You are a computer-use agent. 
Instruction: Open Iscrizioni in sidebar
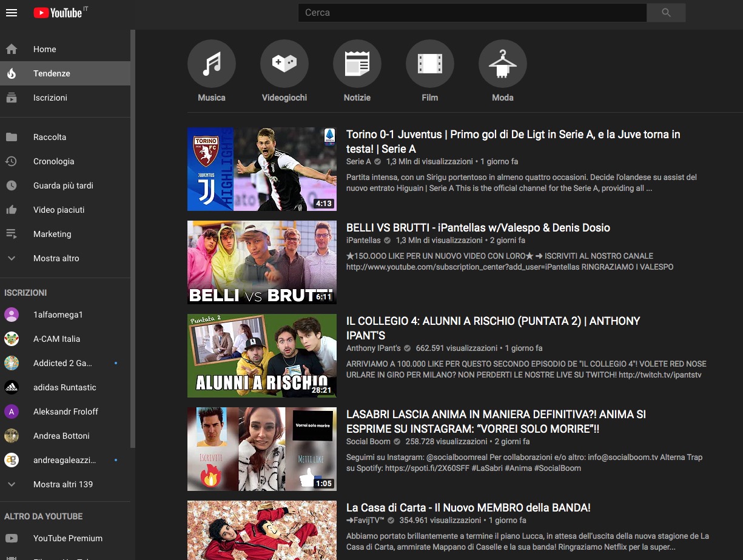[x=50, y=98]
